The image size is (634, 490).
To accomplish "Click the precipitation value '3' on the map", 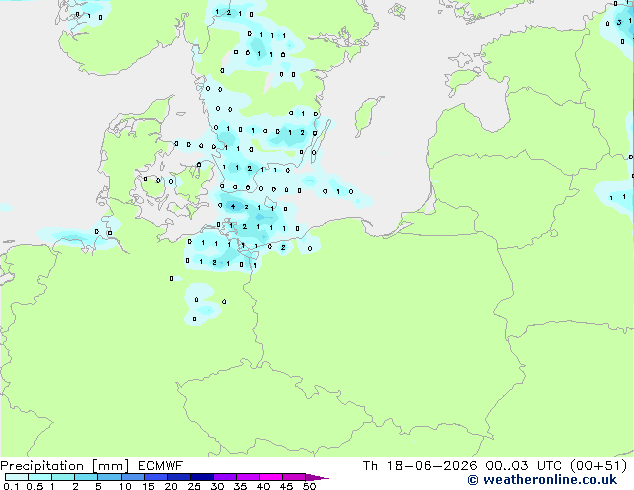I will [619, 23].
